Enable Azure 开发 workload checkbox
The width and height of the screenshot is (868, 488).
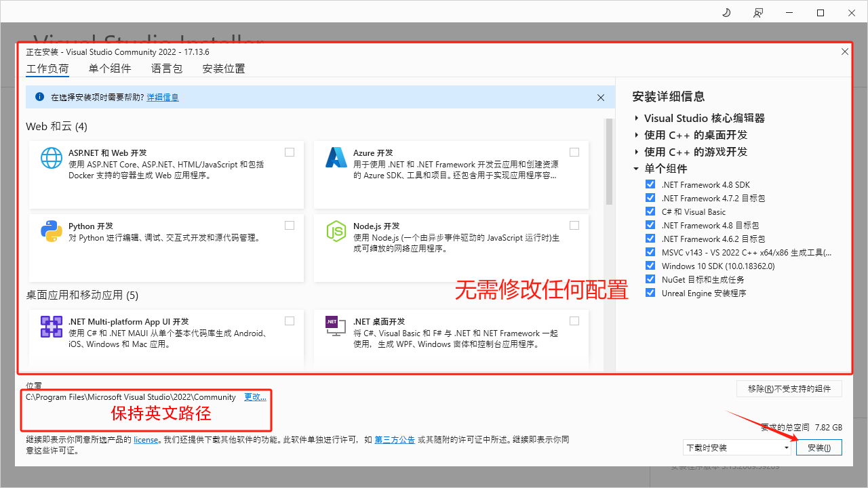click(x=574, y=152)
